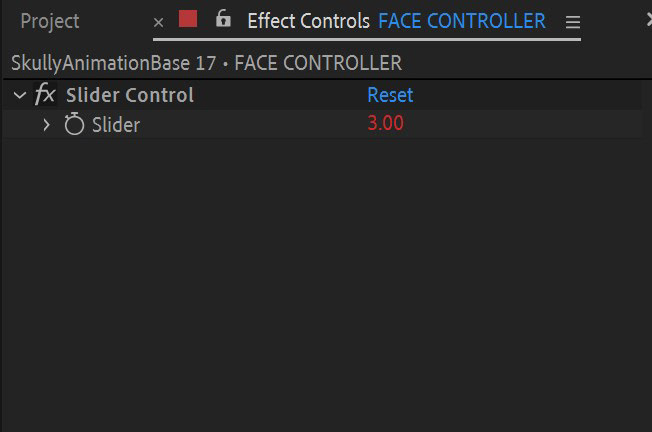
Task: Select the Slider property label
Action: pyautogui.click(x=116, y=125)
